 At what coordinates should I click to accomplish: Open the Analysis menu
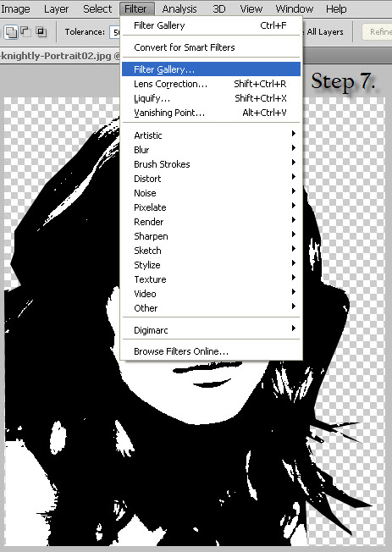pyautogui.click(x=179, y=8)
